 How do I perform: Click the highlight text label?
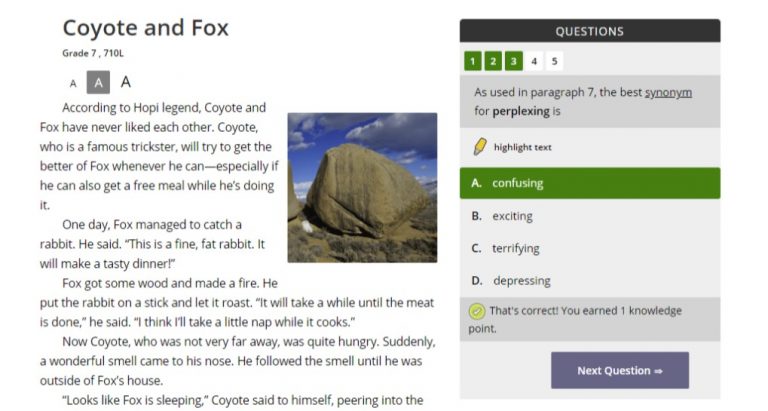click(522, 148)
